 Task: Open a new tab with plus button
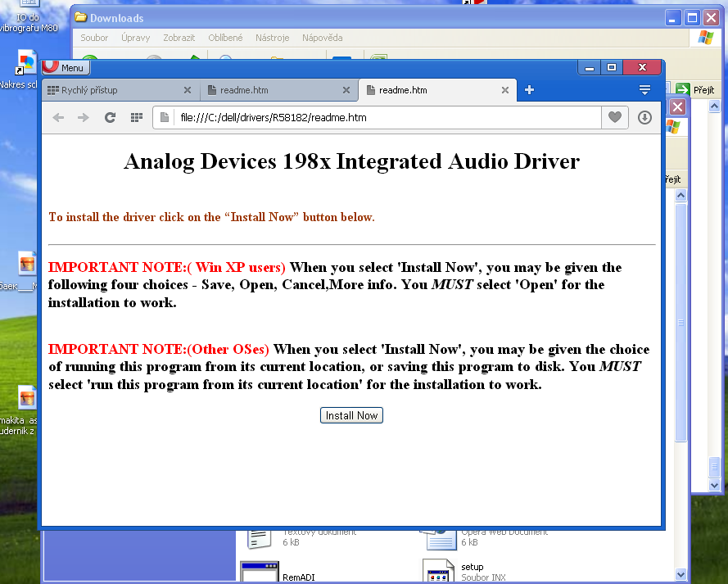click(529, 89)
